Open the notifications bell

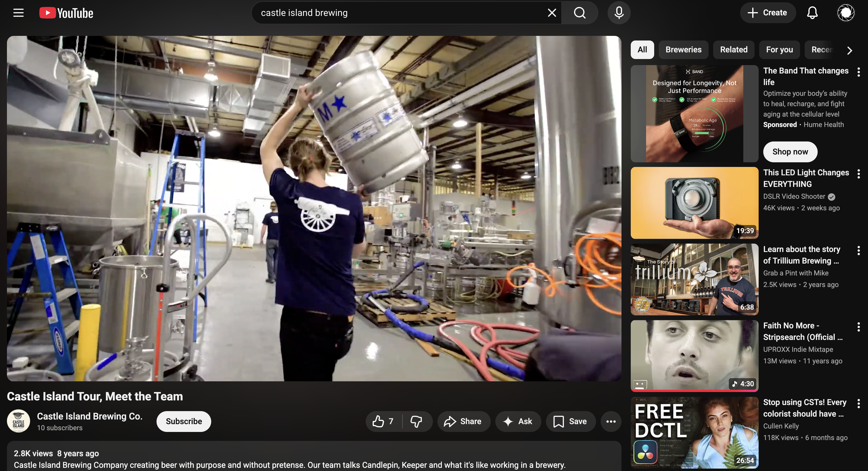[x=812, y=13]
